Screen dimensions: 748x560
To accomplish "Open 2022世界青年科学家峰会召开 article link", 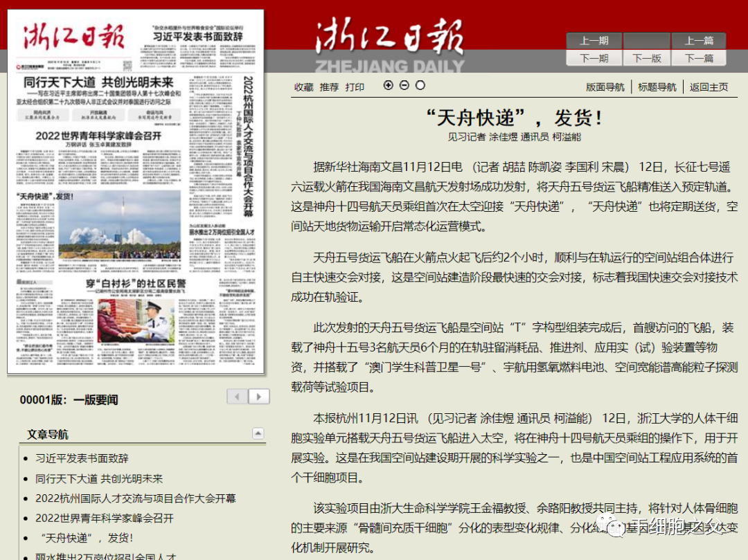I will click(105, 518).
